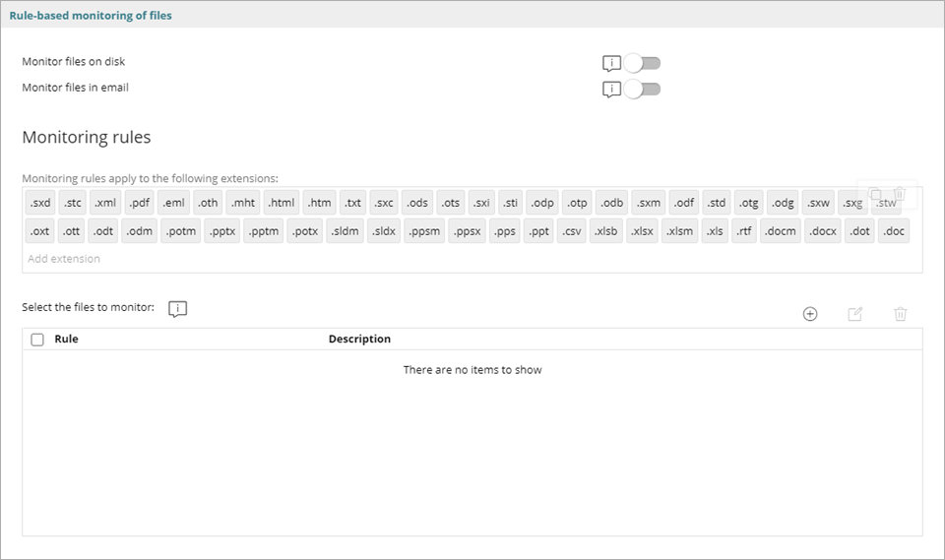The image size is (945, 560).
Task: Toggle Monitor files on disk switch
Action: [x=643, y=63]
